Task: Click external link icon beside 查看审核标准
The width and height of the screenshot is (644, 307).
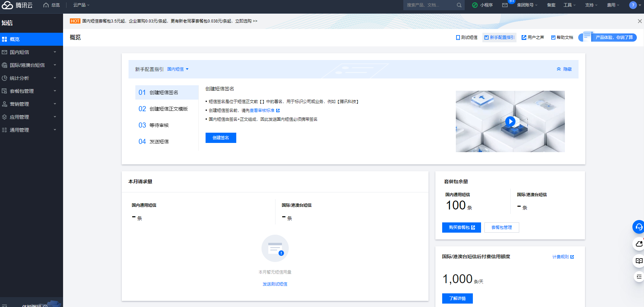Action: click(278, 111)
